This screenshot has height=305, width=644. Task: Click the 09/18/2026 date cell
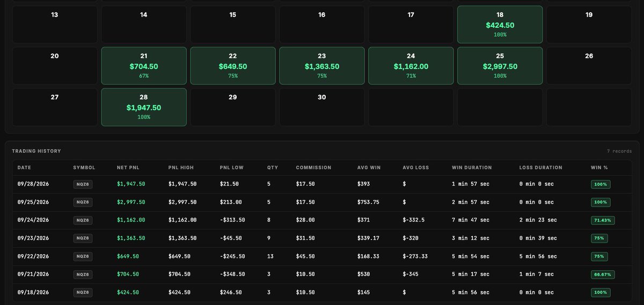[x=33, y=292]
